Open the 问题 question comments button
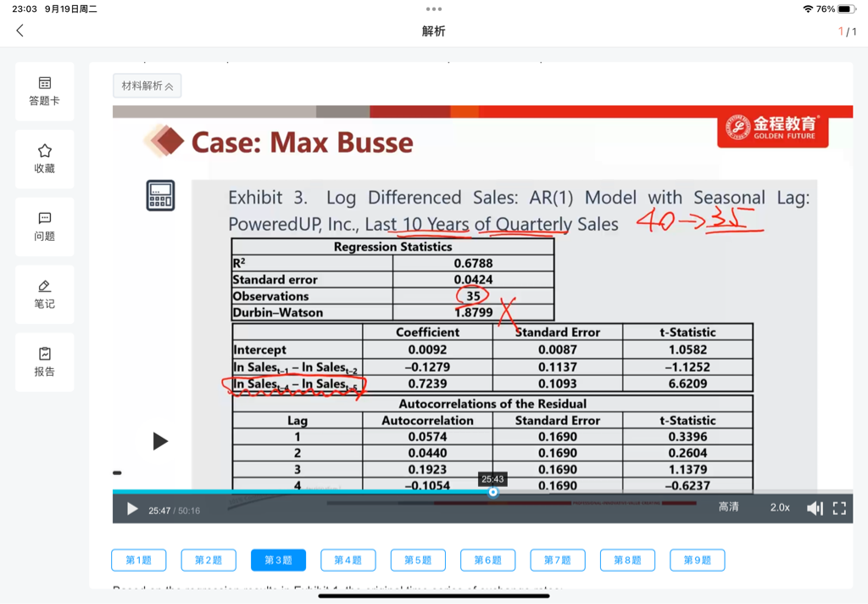 (45, 226)
